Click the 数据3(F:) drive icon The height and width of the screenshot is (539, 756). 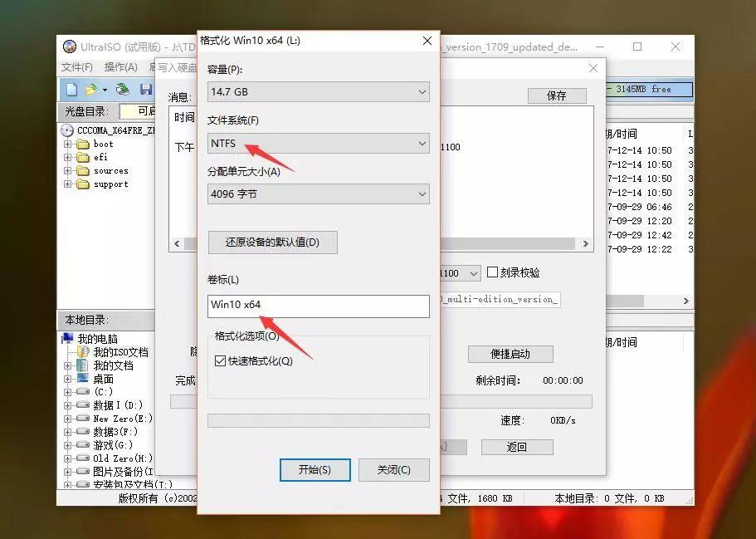click(84, 431)
